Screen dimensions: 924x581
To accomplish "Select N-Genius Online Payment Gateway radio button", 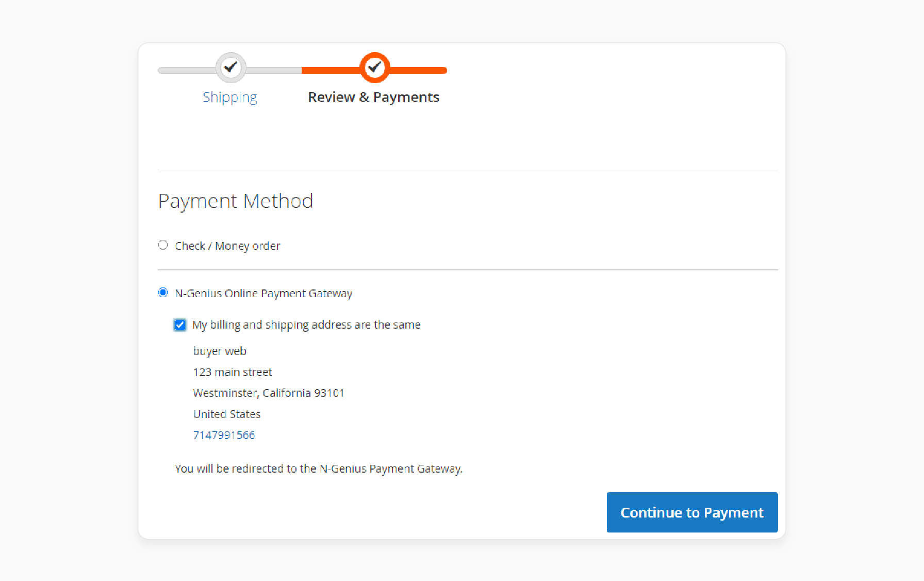I will tap(163, 293).
